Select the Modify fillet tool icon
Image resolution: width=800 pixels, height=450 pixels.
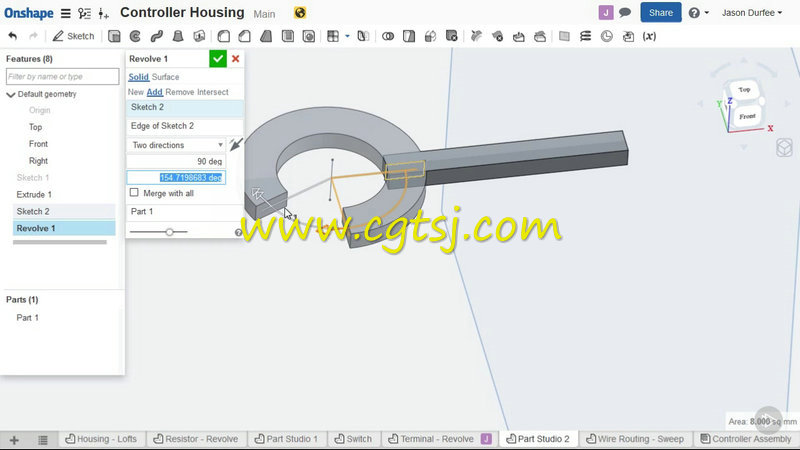tap(476, 36)
